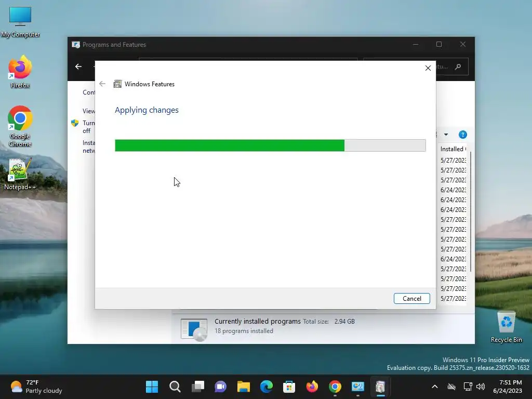Click search magnifier in Programs and Features

pos(458,66)
